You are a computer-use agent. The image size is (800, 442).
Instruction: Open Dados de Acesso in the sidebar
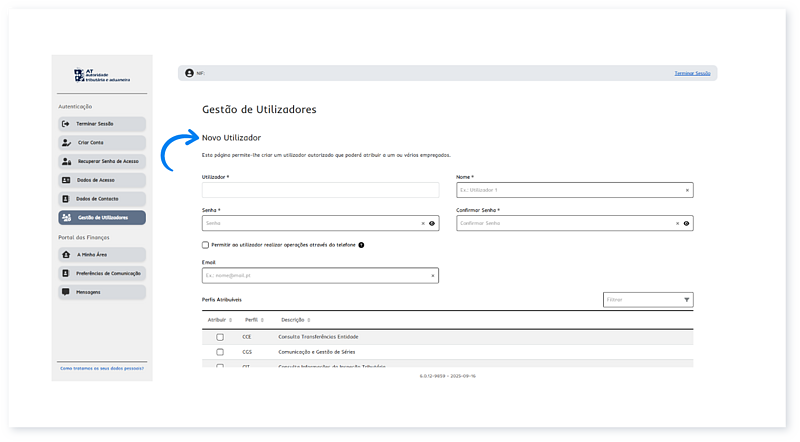(x=99, y=180)
